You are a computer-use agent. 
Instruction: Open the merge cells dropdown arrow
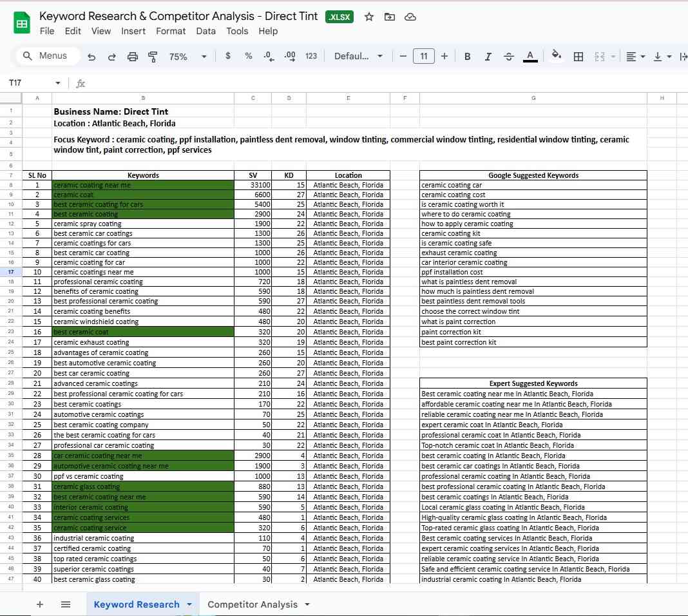point(613,57)
